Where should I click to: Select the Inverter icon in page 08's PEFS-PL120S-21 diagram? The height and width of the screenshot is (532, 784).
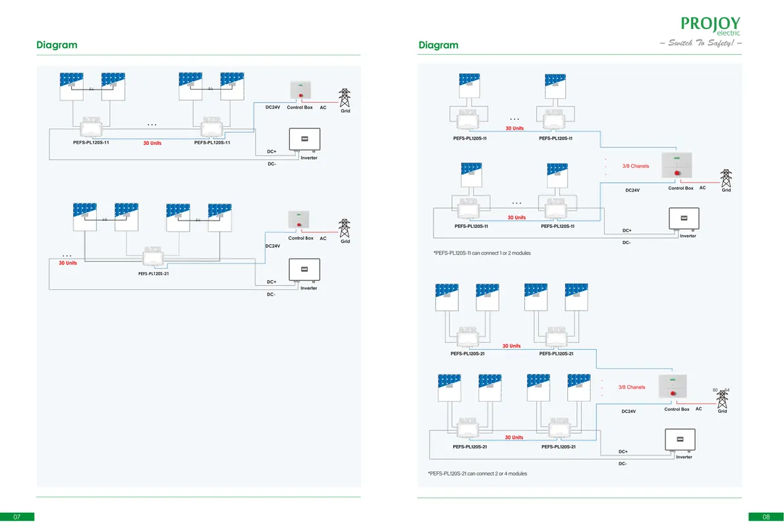[x=680, y=440]
